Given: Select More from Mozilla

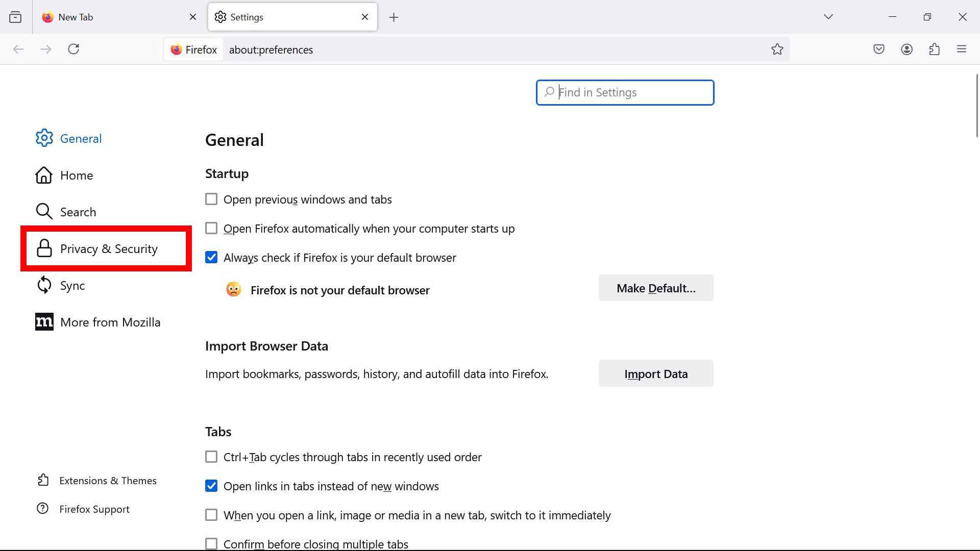Looking at the screenshot, I should [x=110, y=322].
